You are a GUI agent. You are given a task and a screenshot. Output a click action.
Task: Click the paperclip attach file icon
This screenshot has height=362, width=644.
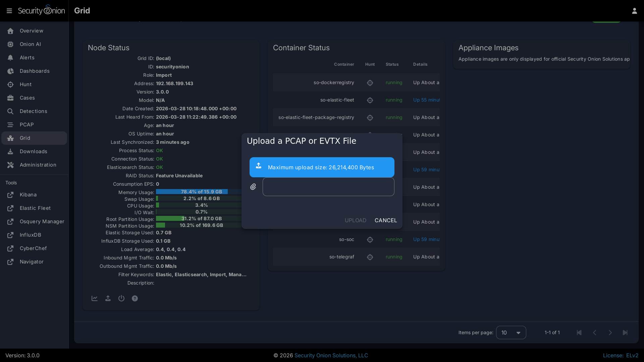(253, 187)
